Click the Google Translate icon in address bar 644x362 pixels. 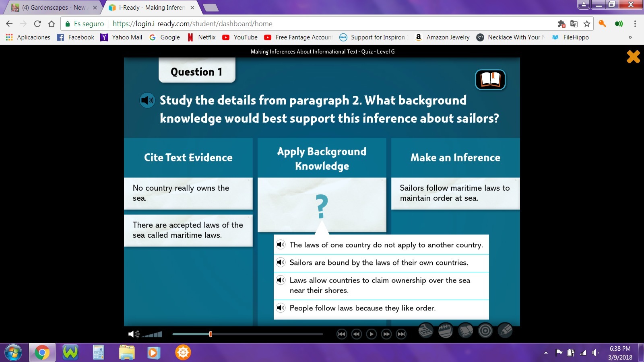(574, 24)
